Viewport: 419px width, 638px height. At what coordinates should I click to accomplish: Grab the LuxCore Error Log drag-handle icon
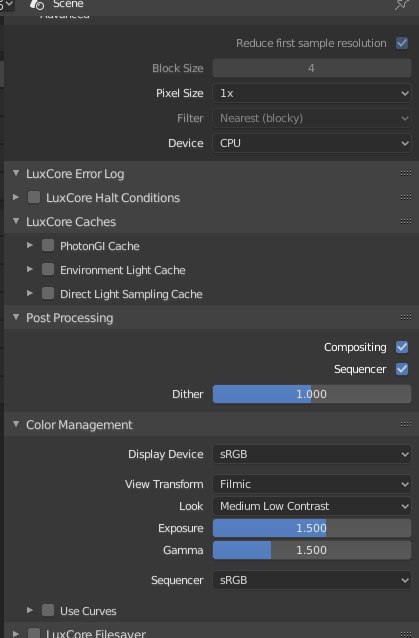click(406, 174)
